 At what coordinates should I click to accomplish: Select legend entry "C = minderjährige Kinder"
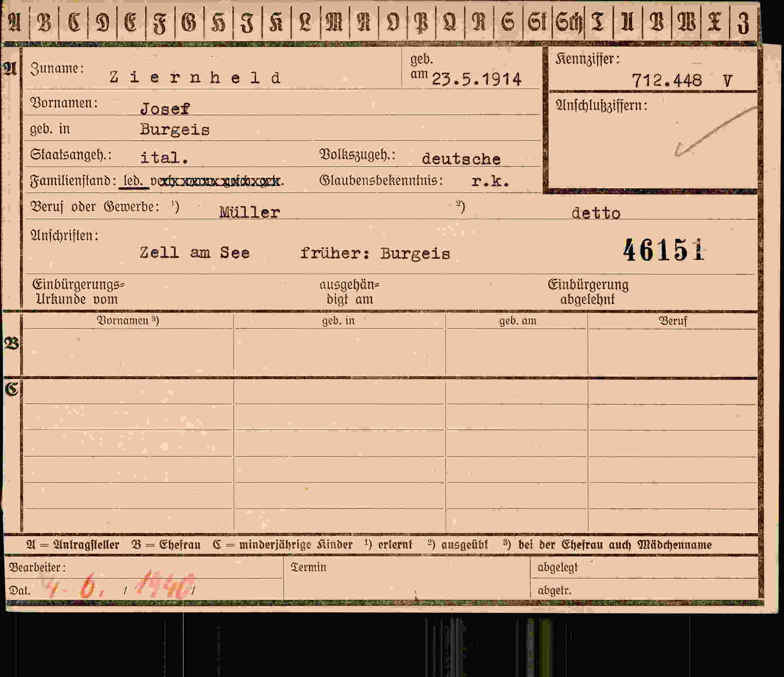(282, 545)
